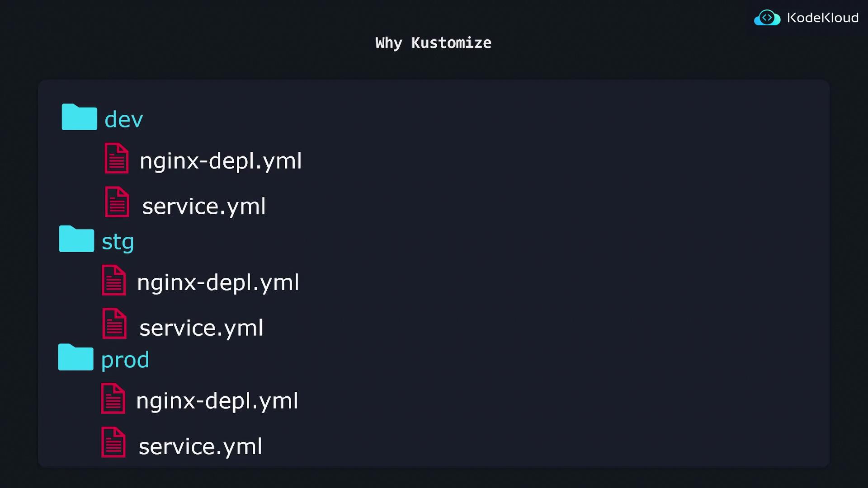
Task: Click file icon for prod nginx-depl.yml
Action: point(113,399)
